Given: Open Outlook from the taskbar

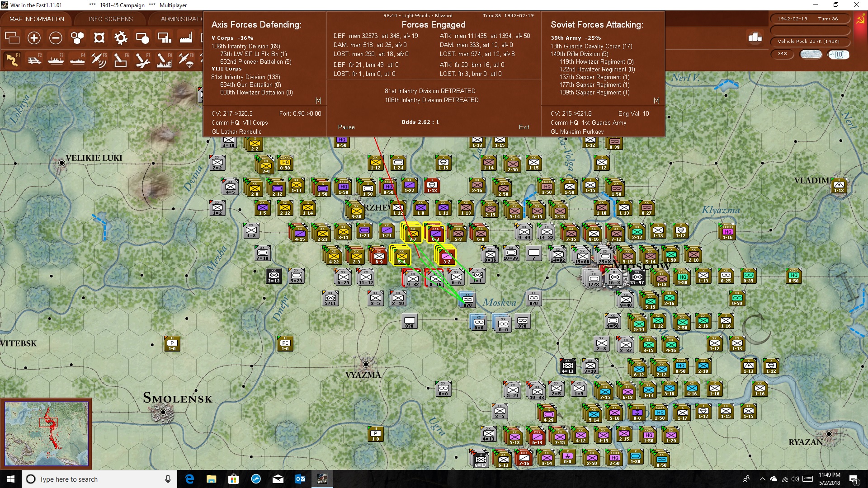Looking at the screenshot, I should tap(300, 479).
